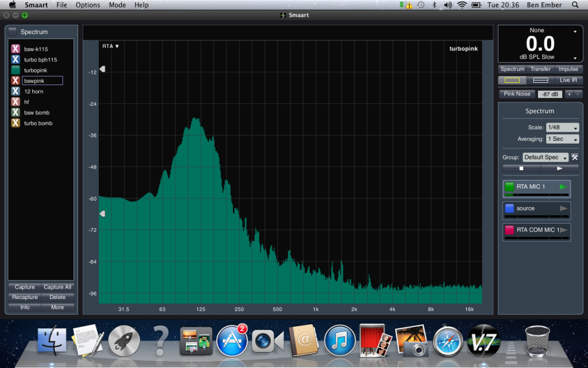
Task: Switch to the Transfer mode tab
Action: pyautogui.click(x=540, y=69)
